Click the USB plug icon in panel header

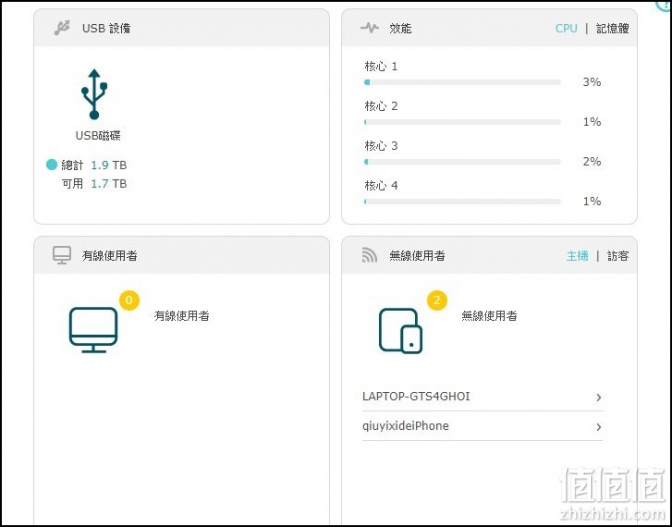(x=62, y=28)
